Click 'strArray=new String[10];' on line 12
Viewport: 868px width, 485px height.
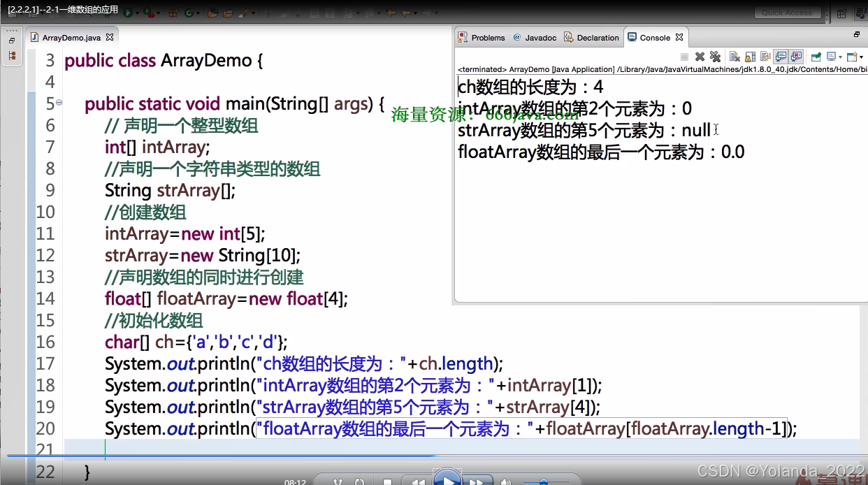tap(203, 255)
